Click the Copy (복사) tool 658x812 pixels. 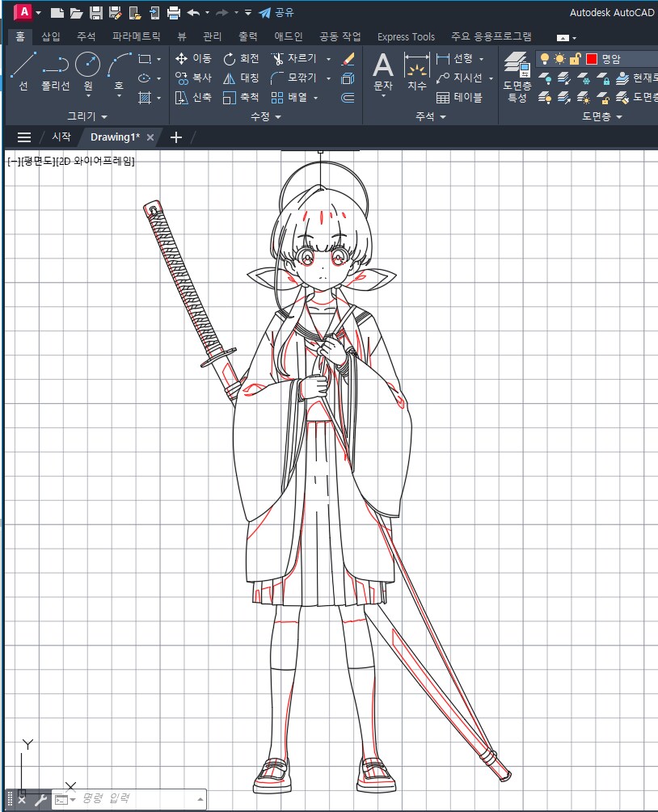click(193, 78)
